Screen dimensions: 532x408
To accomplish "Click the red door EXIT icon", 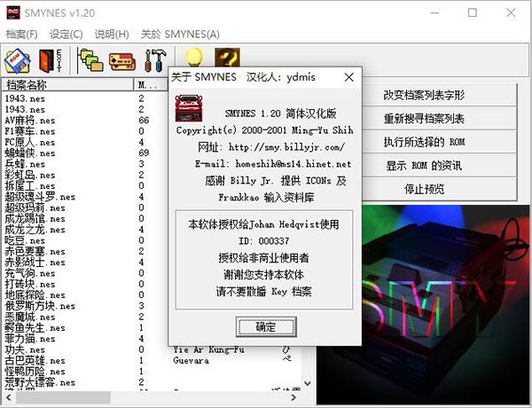I will click(x=51, y=61).
